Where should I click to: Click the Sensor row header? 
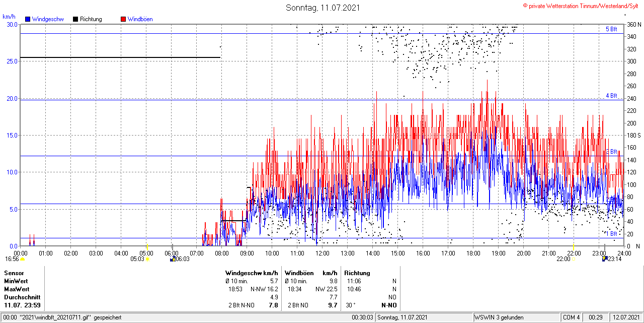(14, 273)
